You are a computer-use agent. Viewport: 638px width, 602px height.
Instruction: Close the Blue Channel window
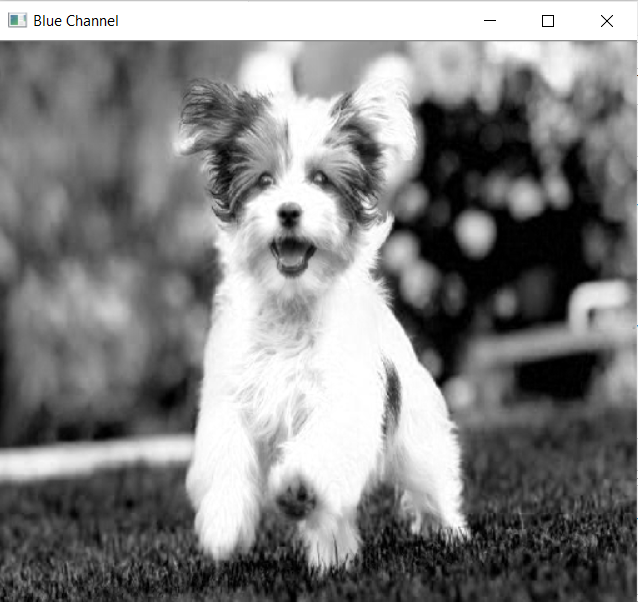tap(607, 20)
